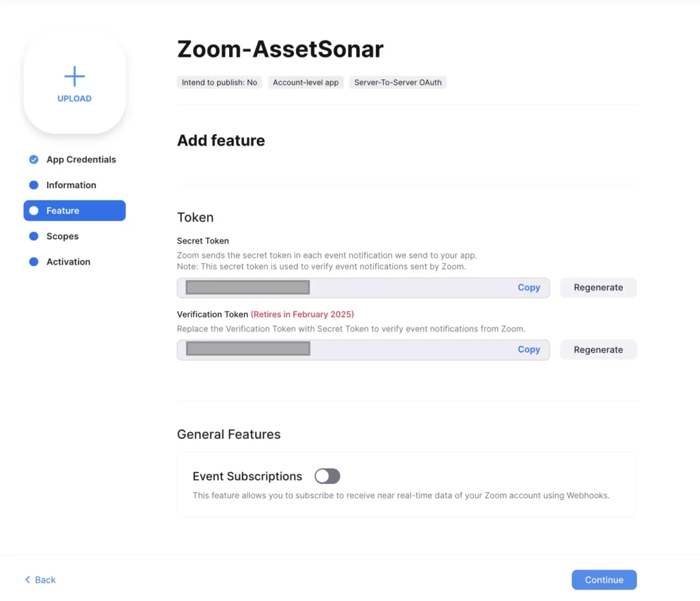Copy the Secret Token
The width and height of the screenshot is (700, 601).
click(x=528, y=287)
